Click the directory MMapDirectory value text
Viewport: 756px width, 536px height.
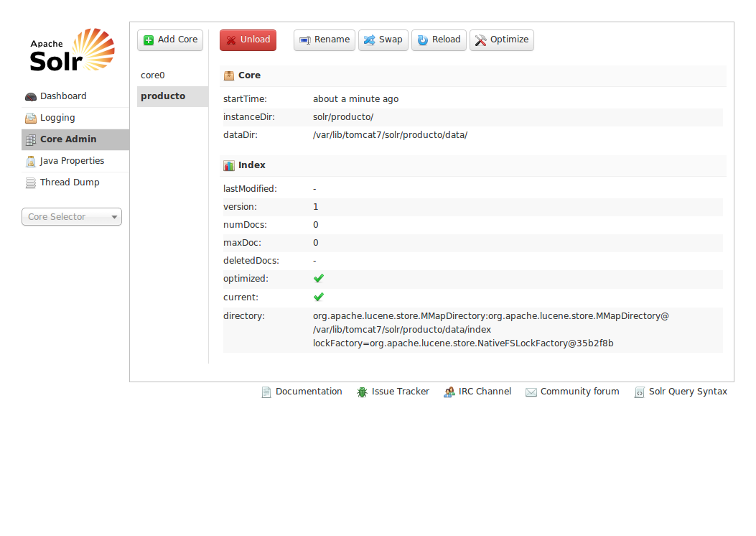tap(491, 330)
